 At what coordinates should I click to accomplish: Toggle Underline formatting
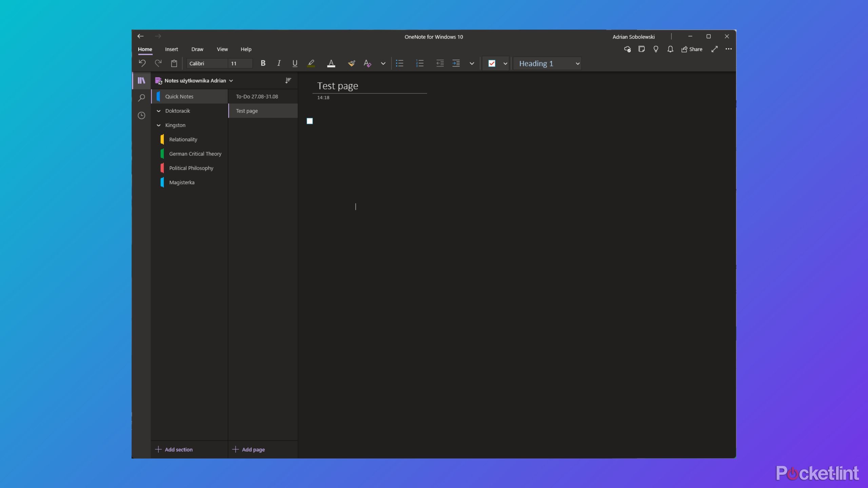(295, 63)
